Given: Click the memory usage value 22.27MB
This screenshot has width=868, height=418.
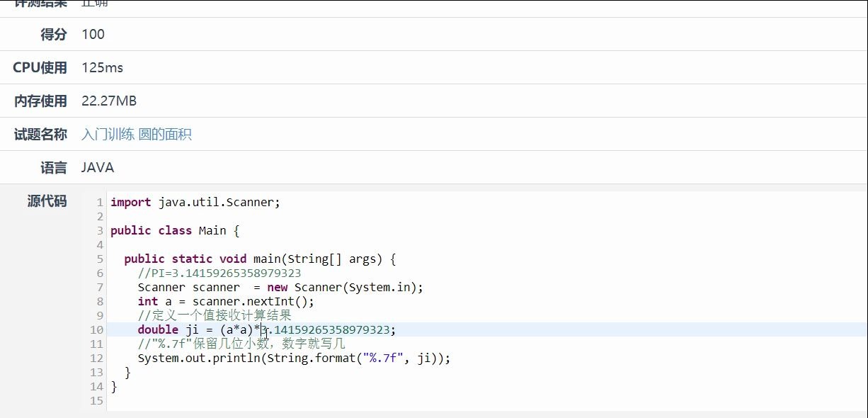Looking at the screenshot, I should click(109, 101).
